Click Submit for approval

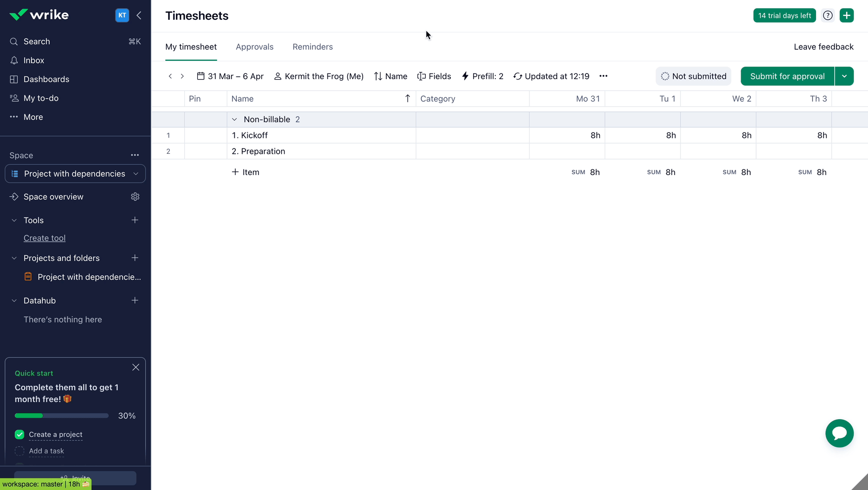[787, 76]
